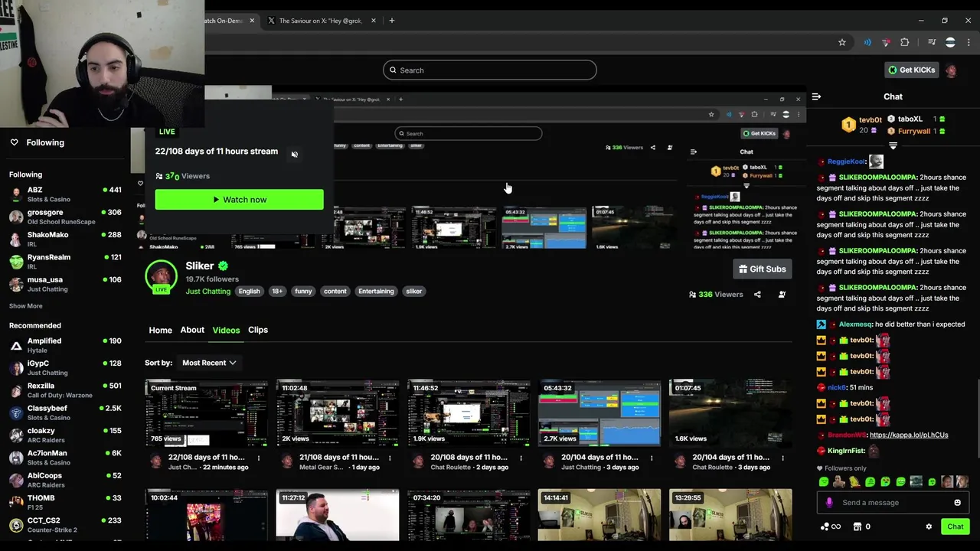
Task: Click the blue sound-wave extension icon
Action: 867,43
